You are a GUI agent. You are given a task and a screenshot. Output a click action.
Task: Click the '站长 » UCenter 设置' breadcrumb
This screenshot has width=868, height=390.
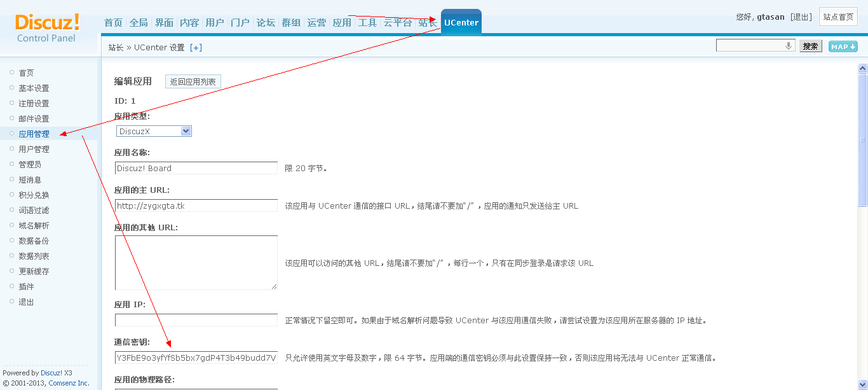[146, 48]
